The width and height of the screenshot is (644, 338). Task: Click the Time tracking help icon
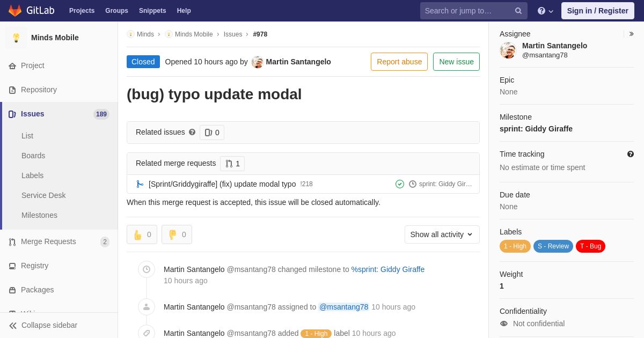[631, 154]
